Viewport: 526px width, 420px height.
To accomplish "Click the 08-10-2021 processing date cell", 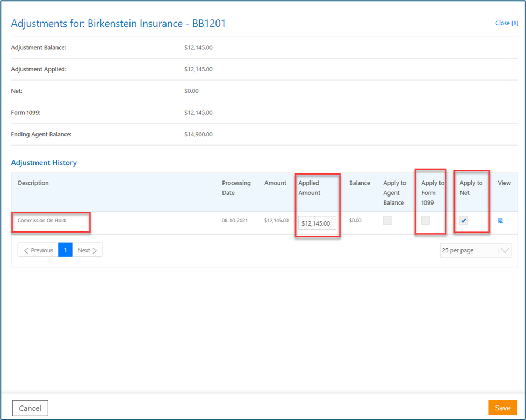I will pyautogui.click(x=235, y=221).
